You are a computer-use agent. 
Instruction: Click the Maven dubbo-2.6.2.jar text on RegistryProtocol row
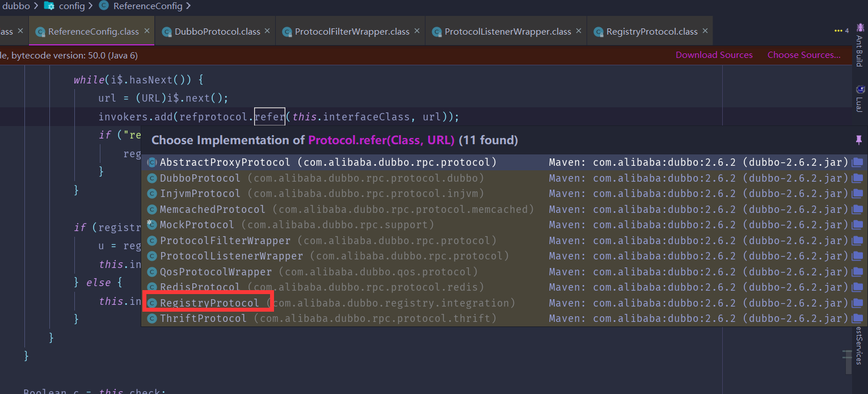click(699, 303)
